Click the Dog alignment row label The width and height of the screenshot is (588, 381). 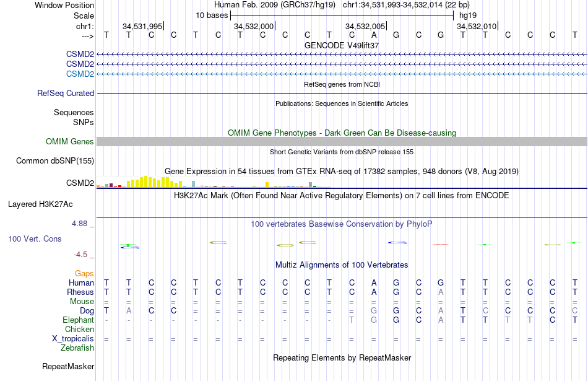87,311
